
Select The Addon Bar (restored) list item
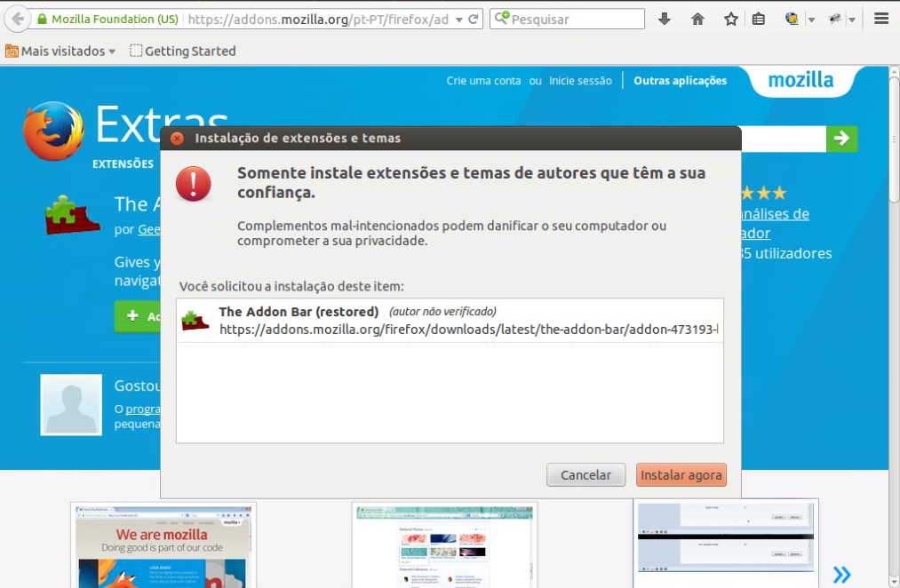coord(450,320)
